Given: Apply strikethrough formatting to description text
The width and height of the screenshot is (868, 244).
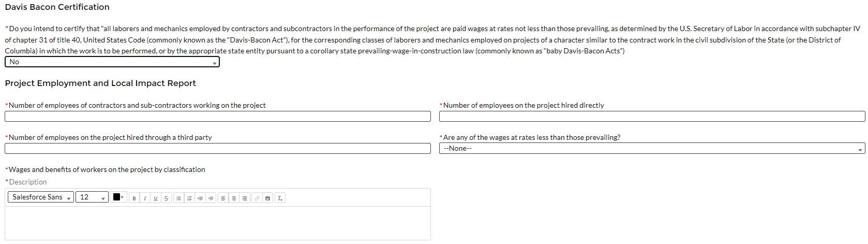Looking at the screenshot, I should point(166,198).
